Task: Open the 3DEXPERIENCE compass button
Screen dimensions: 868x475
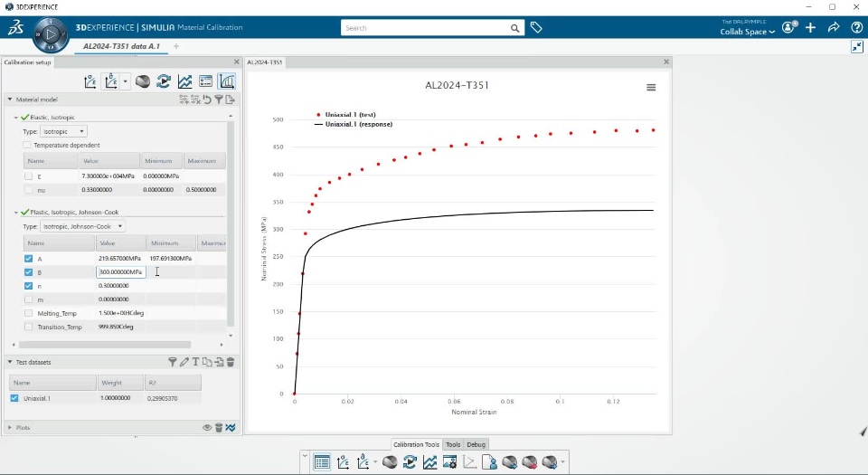Action: [51, 34]
